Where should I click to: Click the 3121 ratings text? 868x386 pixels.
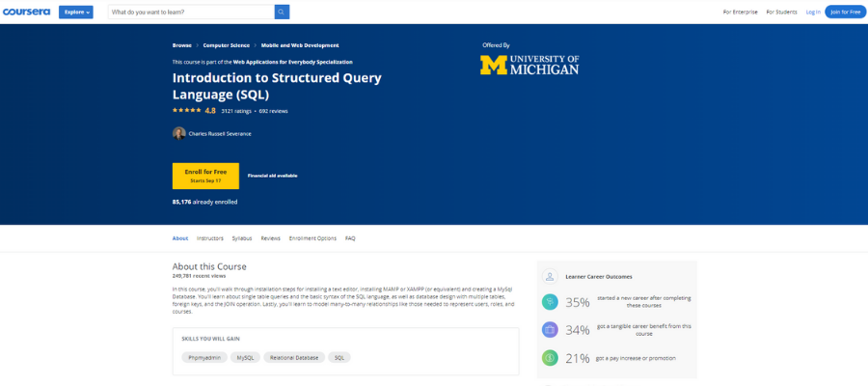(236, 111)
